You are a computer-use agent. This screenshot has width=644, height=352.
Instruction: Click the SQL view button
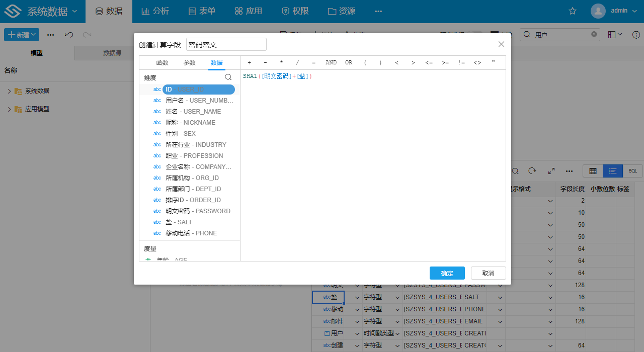[x=632, y=171]
